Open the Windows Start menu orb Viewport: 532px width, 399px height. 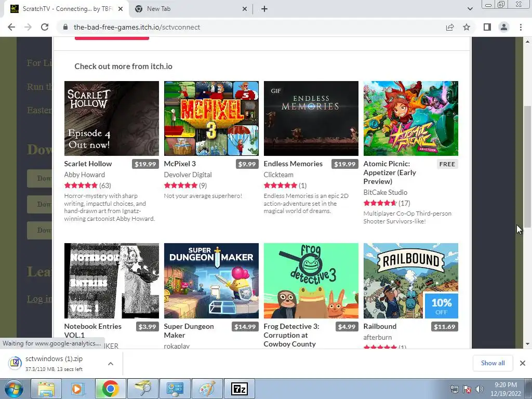[x=14, y=389]
